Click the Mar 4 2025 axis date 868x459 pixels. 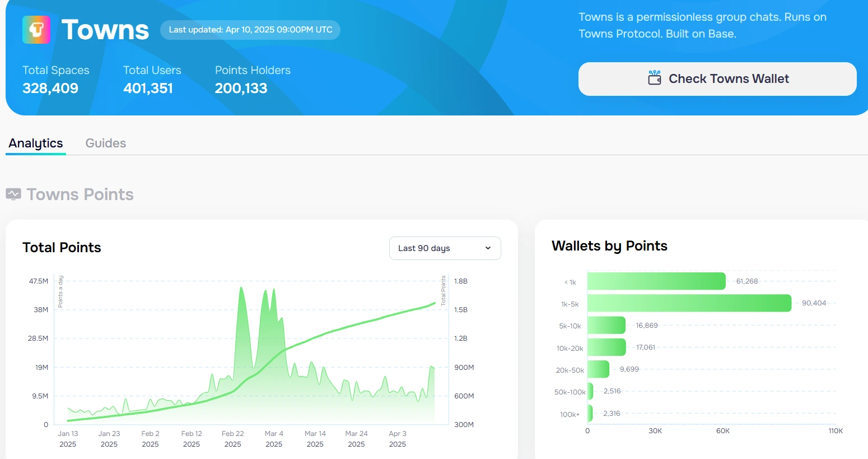[x=274, y=439]
